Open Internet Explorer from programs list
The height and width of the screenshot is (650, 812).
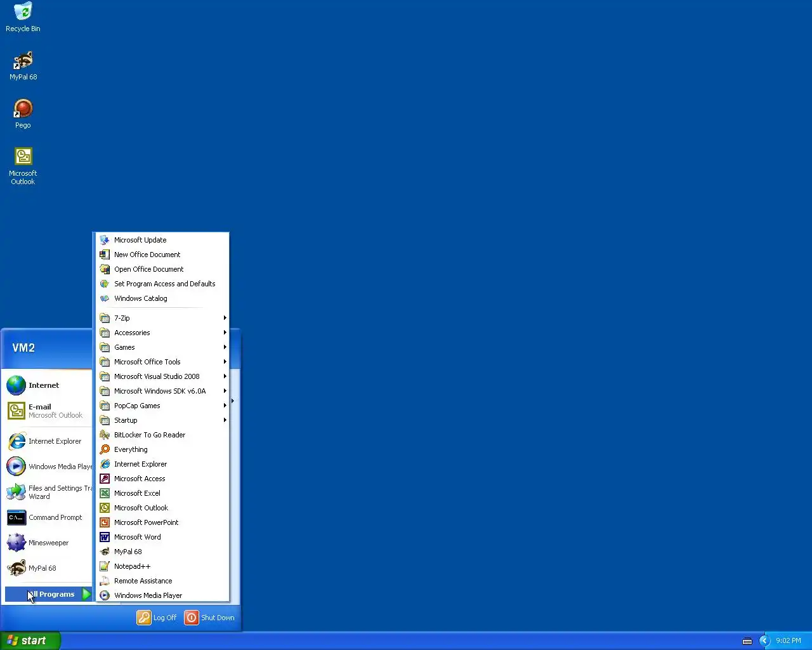pyautogui.click(x=162, y=464)
